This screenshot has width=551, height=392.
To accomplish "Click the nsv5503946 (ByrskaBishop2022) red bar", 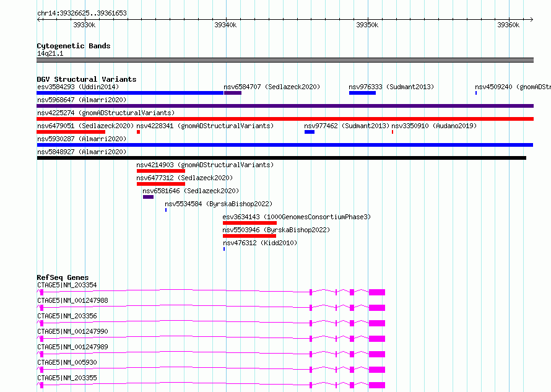I will click(249, 236).
